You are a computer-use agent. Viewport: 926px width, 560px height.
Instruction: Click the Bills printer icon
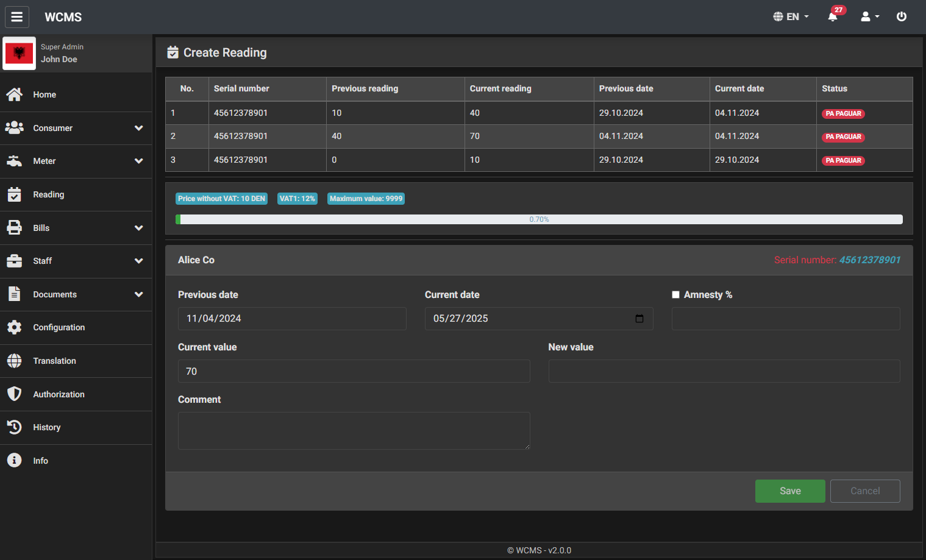coord(15,228)
